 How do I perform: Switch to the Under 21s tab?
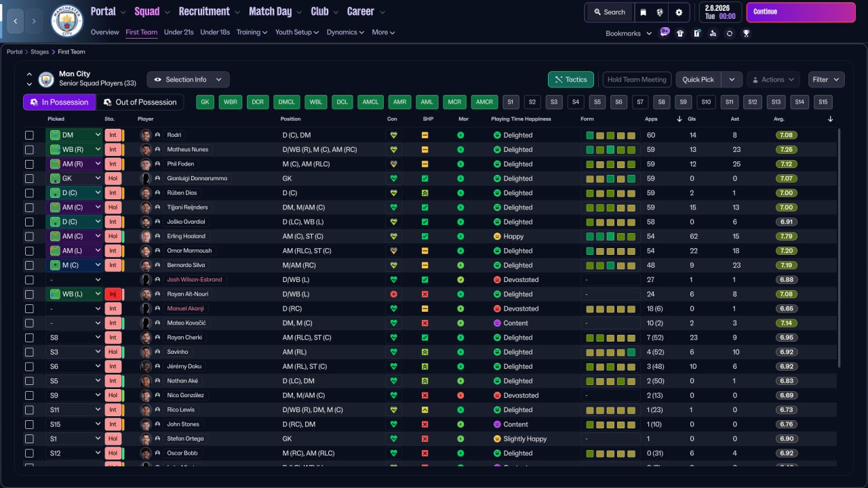[x=178, y=32]
